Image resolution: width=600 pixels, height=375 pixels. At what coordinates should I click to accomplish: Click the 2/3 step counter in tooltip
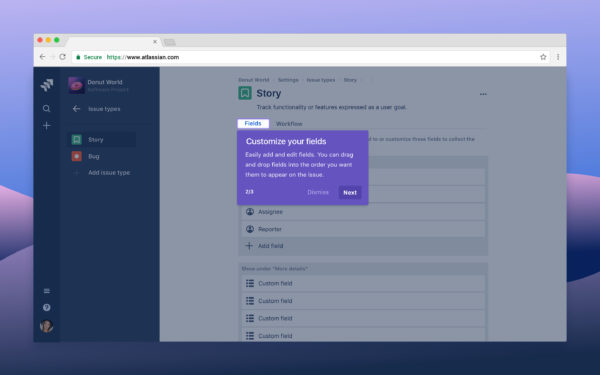coord(249,192)
